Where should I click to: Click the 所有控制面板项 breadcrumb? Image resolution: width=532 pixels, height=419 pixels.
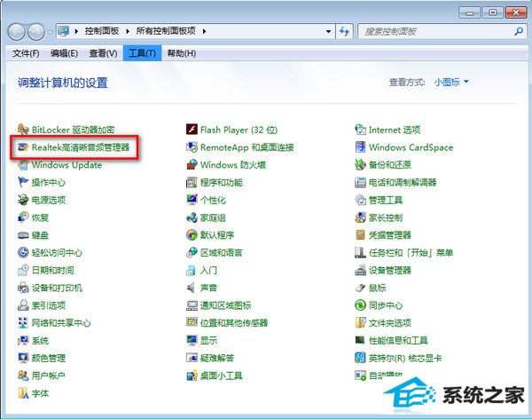click(x=166, y=31)
